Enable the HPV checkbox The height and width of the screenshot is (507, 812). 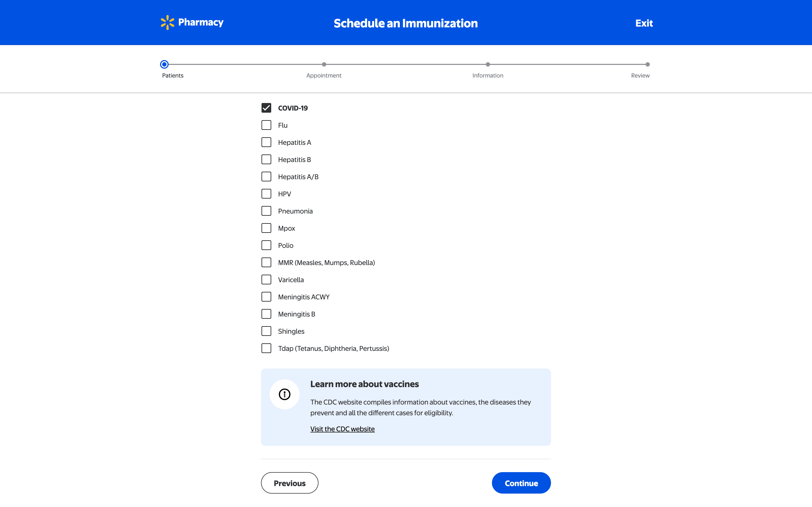266,194
